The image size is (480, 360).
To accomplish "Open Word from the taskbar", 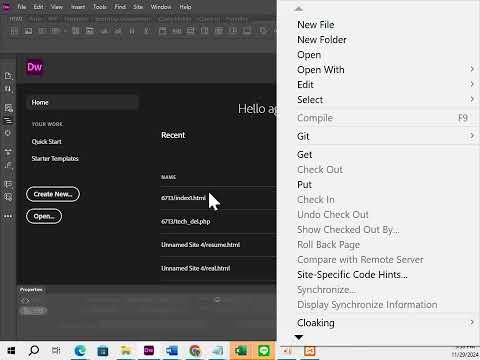I will click(x=172, y=351).
